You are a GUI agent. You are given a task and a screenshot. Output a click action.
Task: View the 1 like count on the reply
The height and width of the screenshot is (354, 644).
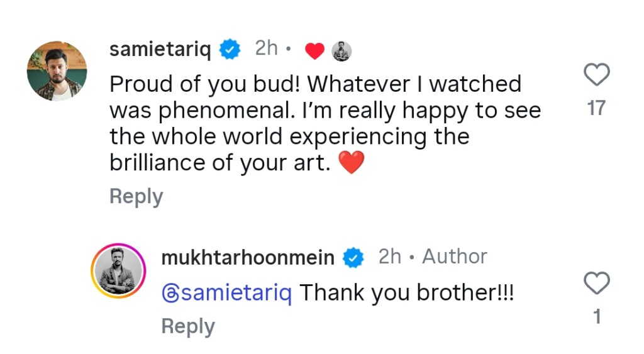[597, 317]
